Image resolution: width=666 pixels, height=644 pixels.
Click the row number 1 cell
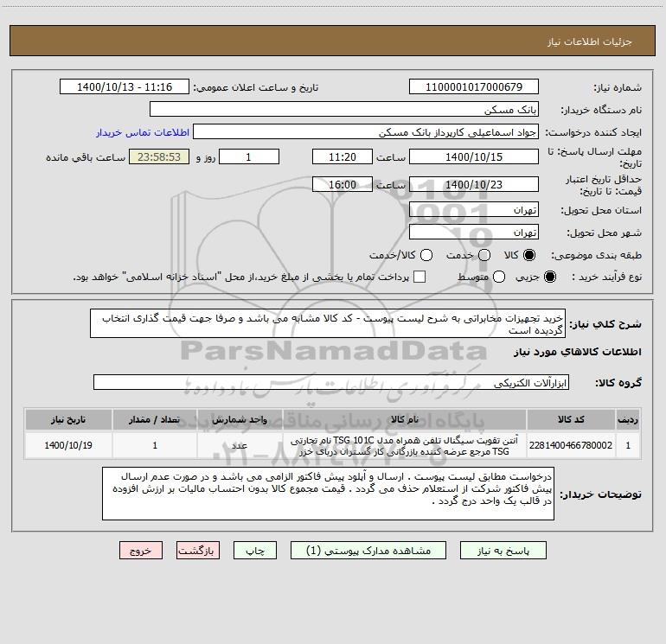(x=628, y=445)
